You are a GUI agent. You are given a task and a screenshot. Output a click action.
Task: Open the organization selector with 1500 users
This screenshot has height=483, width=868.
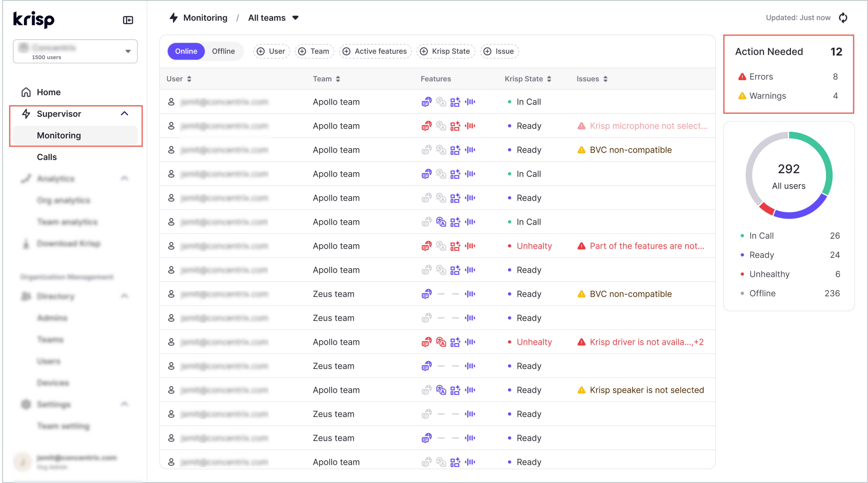[75, 51]
